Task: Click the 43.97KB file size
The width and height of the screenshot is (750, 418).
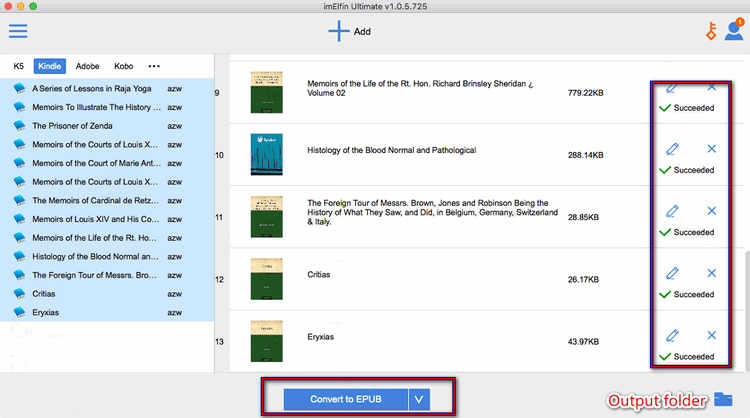Action: coord(583,341)
